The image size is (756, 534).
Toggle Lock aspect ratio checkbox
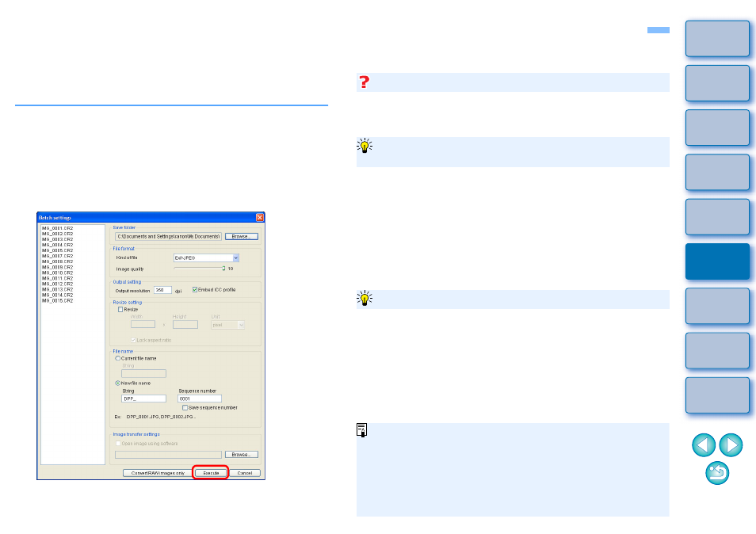pyautogui.click(x=134, y=340)
